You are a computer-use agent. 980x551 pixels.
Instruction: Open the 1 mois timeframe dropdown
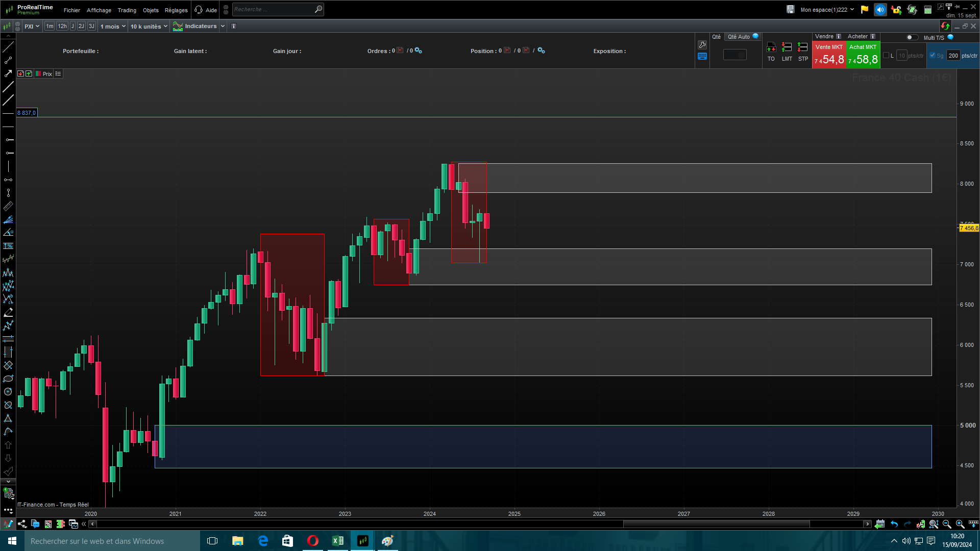[x=113, y=27]
